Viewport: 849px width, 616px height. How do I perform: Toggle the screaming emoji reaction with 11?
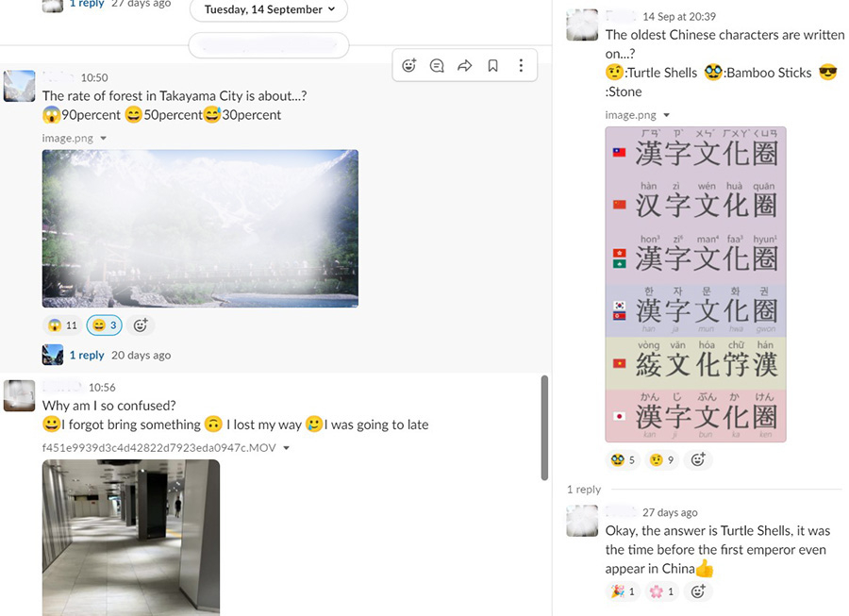coord(62,325)
